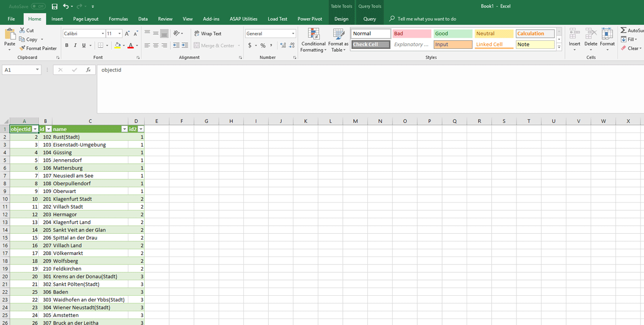Switch to the Insert tab
The height and width of the screenshot is (325, 644).
57,19
